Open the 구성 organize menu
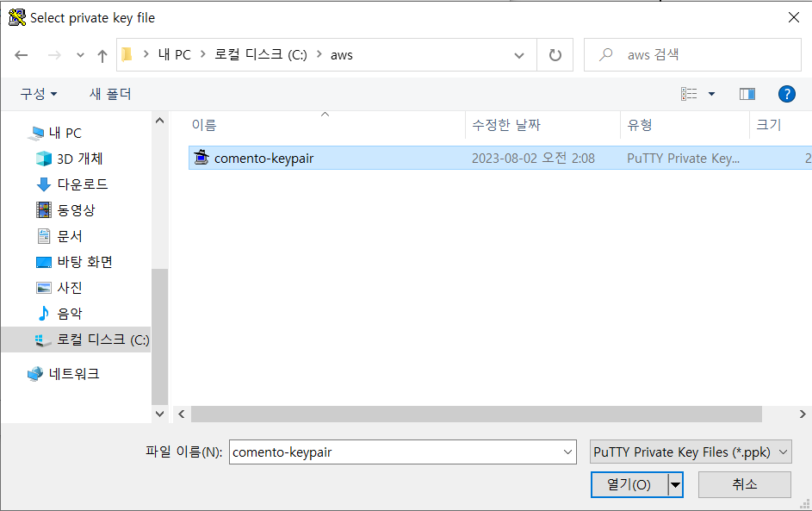This screenshot has width=812, height=511. tap(39, 94)
